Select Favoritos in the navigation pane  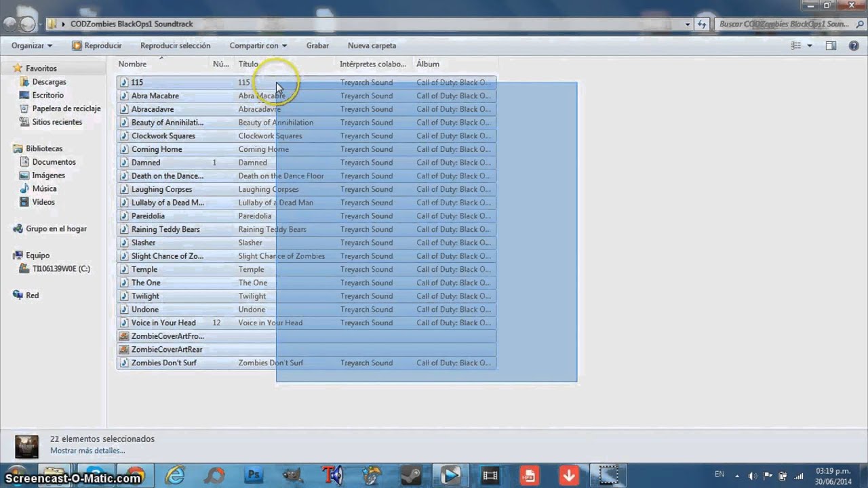41,68
